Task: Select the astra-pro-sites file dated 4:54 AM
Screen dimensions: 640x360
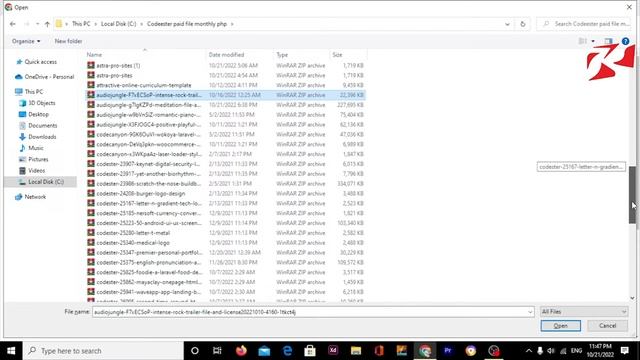Action: coord(225,76)
